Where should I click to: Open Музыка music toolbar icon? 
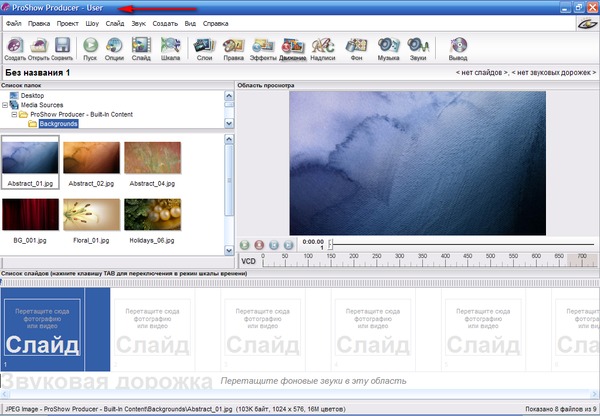tap(388, 49)
